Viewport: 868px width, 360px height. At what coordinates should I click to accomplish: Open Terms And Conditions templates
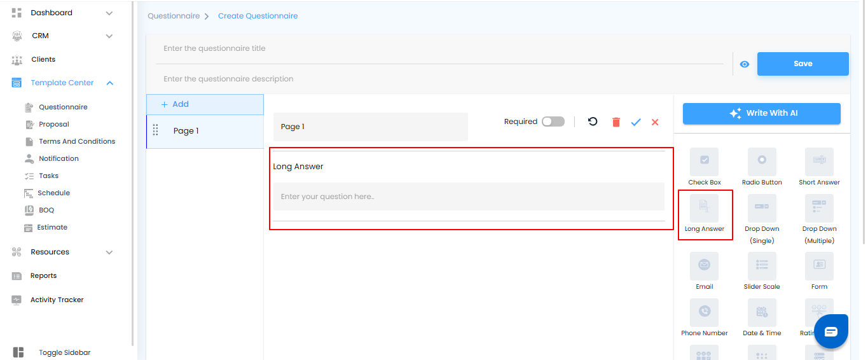pyautogui.click(x=77, y=142)
